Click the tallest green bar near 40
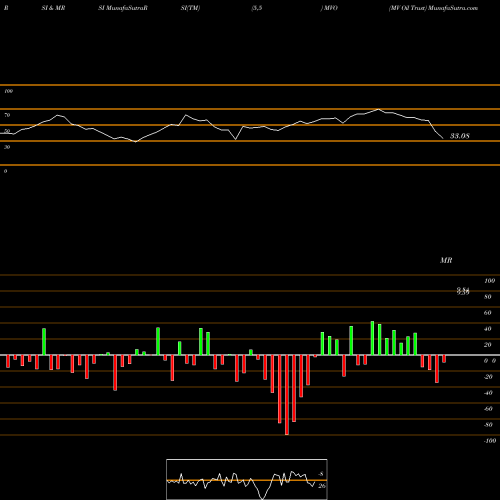This screenshot has width=500, height=500. pyautogui.click(x=372, y=338)
